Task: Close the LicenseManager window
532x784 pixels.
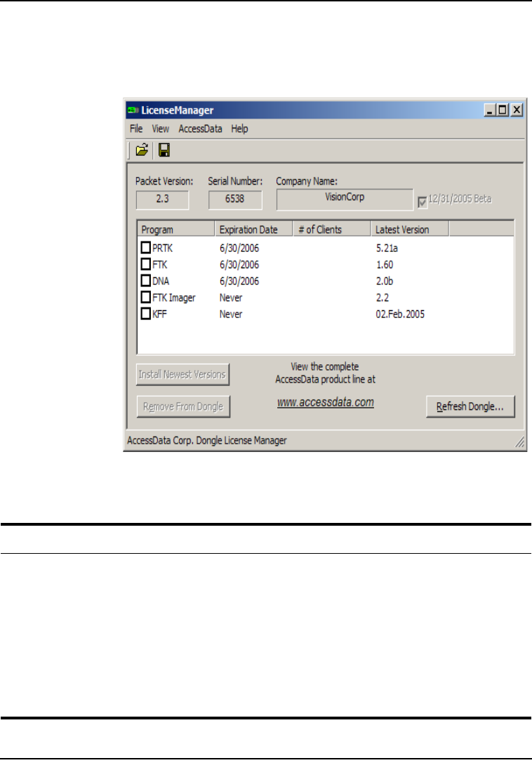Action: [517, 110]
